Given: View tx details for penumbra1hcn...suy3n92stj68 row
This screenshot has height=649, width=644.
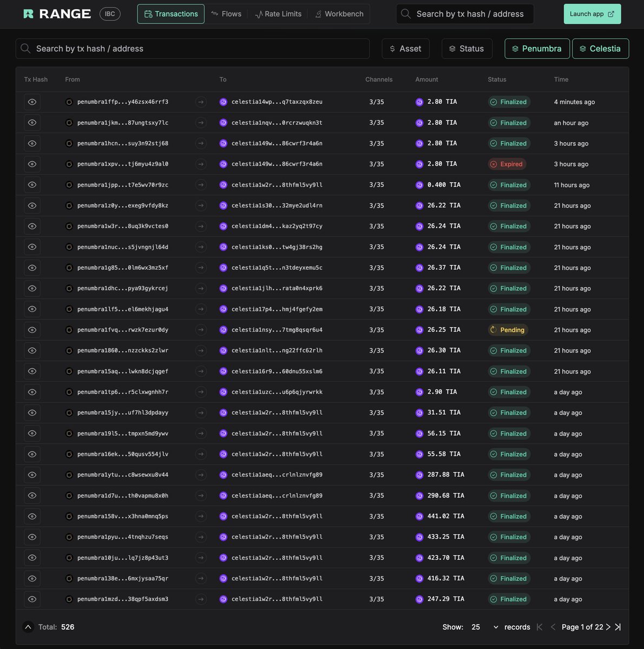Looking at the screenshot, I should click(32, 143).
